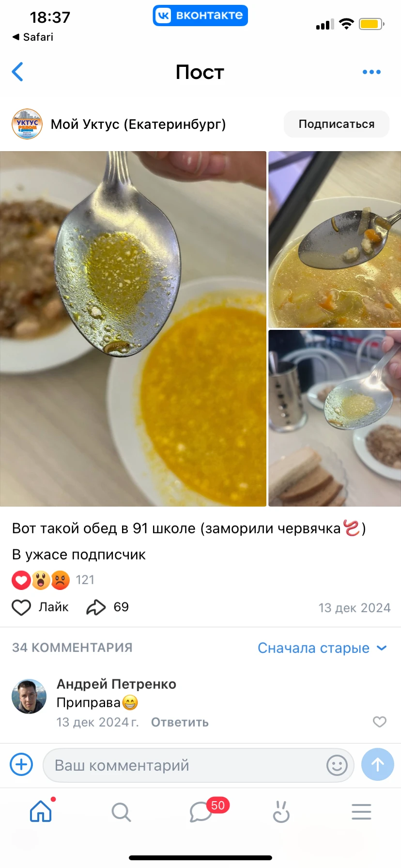Open the search tab
Image resolution: width=401 pixels, height=868 pixels.
(121, 812)
